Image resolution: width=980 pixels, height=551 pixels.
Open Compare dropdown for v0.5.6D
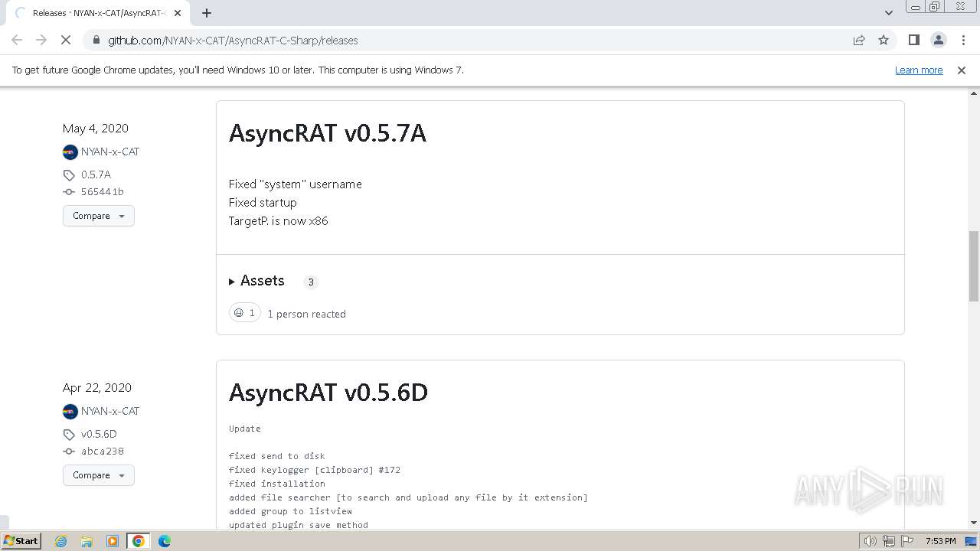(99, 475)
